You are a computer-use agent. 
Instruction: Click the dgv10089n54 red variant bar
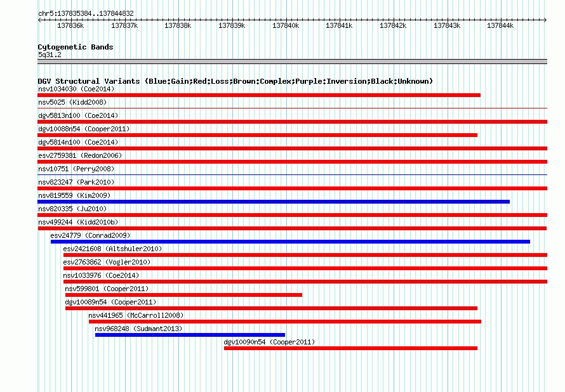click(271, 308)
